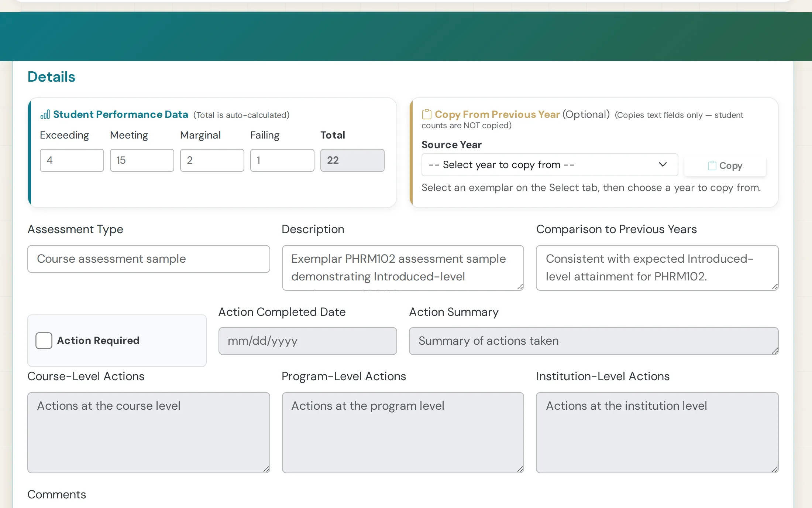Screen dimensions: 812x508
Task: Click the Institution-Level Actions textarea
Action: [x=657, y=433]
